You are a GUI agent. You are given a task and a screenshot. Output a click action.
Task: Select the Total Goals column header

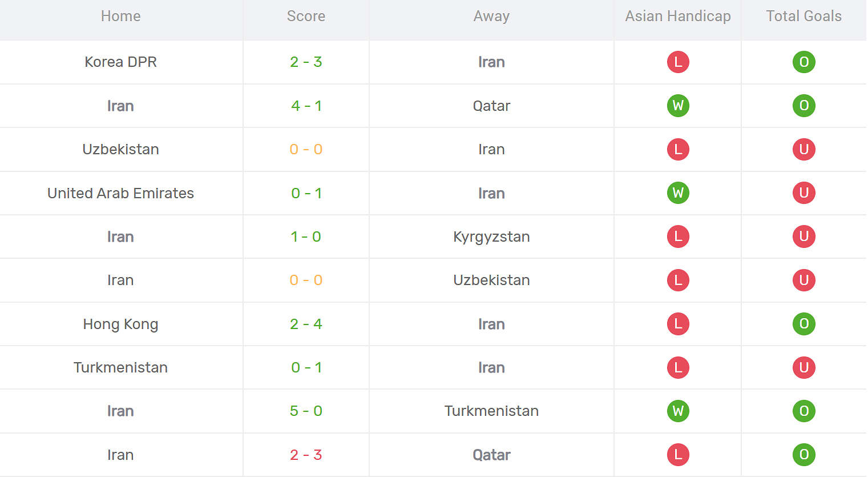click(x=804, y=16)
